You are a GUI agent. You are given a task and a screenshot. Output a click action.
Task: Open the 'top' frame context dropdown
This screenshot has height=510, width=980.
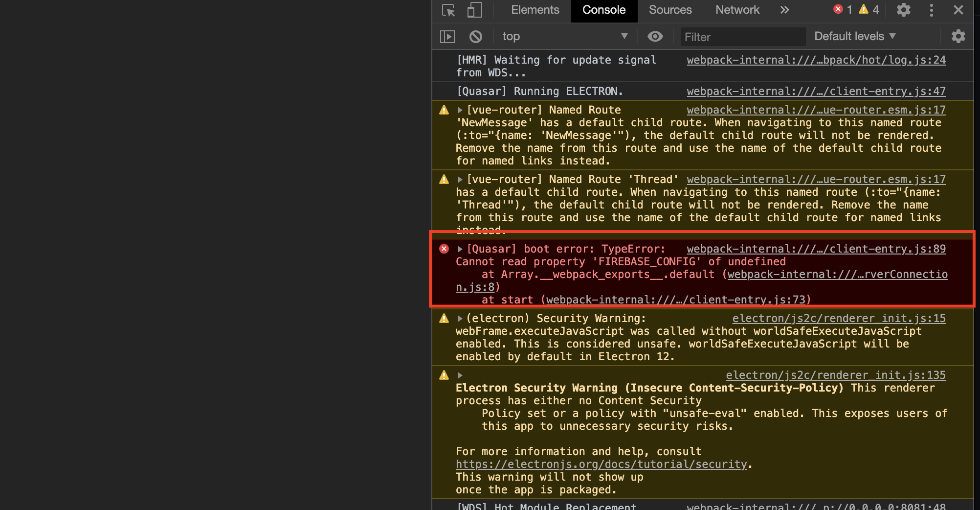[562, 36]
